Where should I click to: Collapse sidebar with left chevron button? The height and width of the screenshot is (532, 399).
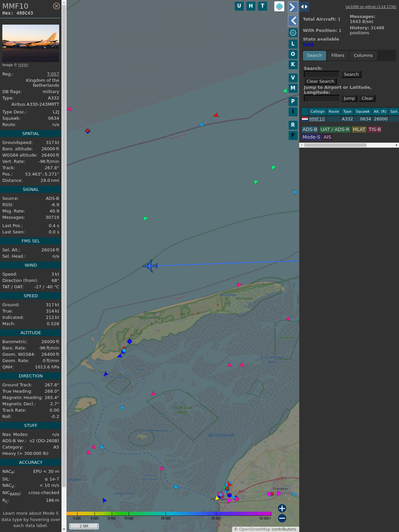(x=293, y=21)
